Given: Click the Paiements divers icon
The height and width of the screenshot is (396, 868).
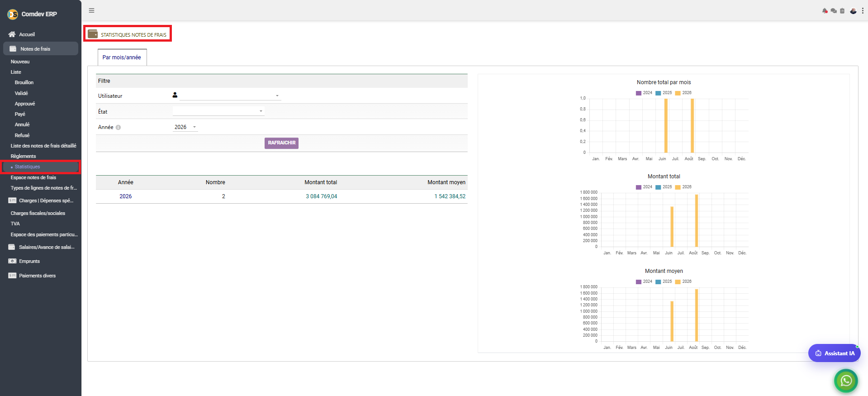Looking at the screenshot, I should (12, 276).
